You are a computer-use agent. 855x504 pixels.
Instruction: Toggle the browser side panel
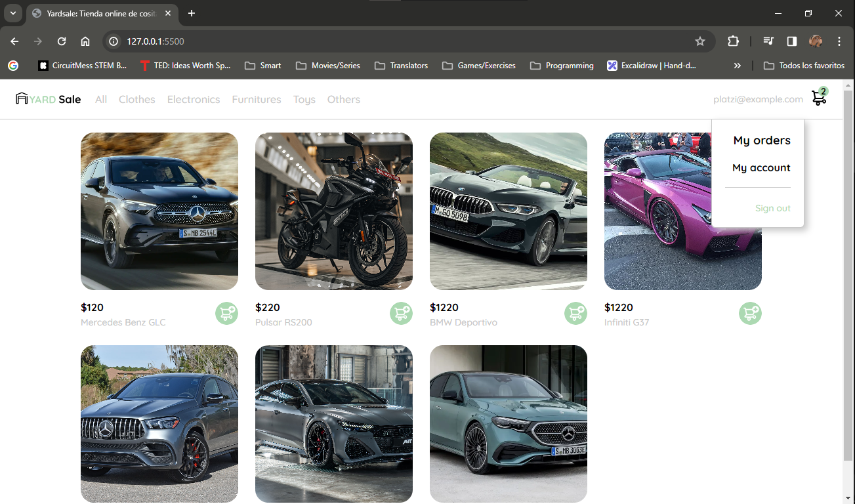(791, 41)
